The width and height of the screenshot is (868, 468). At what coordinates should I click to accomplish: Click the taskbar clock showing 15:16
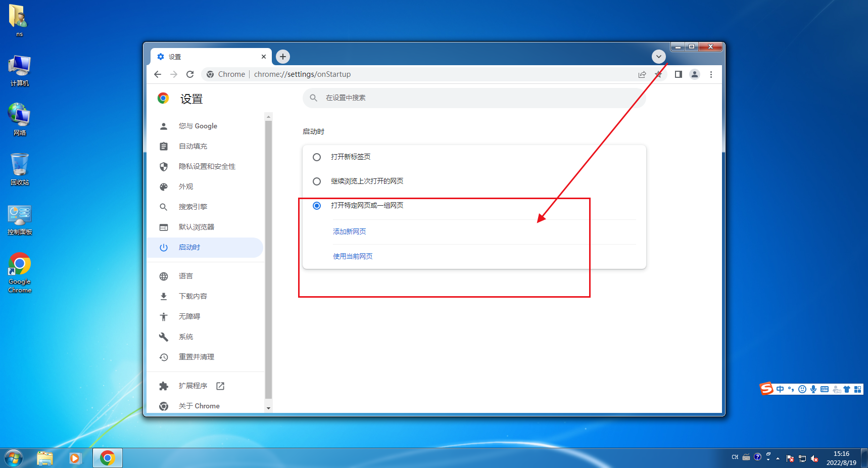click(x=841, y=458)
